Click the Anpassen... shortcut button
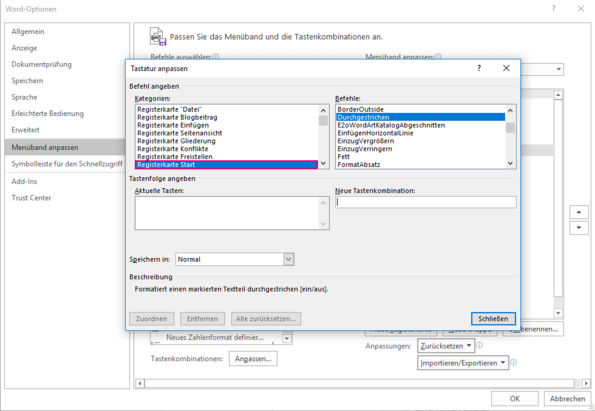 253,359
